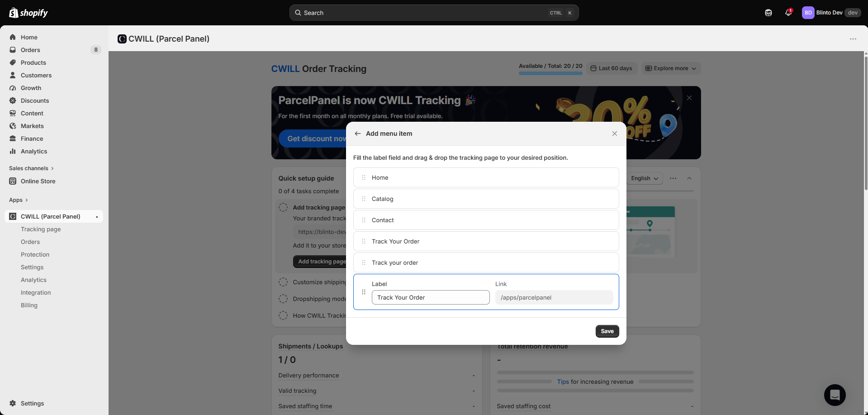Open Billing in CWILL submenu
Image resolution: width=868 pixels, height=415 pixels.
[29, 305]
